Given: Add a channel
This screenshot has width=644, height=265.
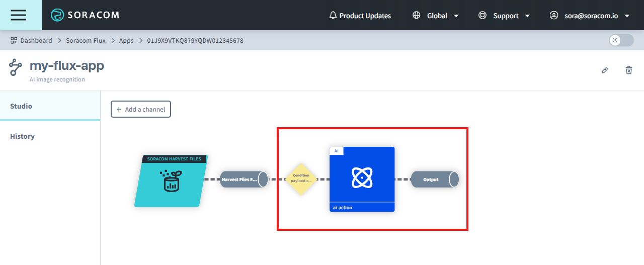Looking at the screenshot, I should coord(141,109).
